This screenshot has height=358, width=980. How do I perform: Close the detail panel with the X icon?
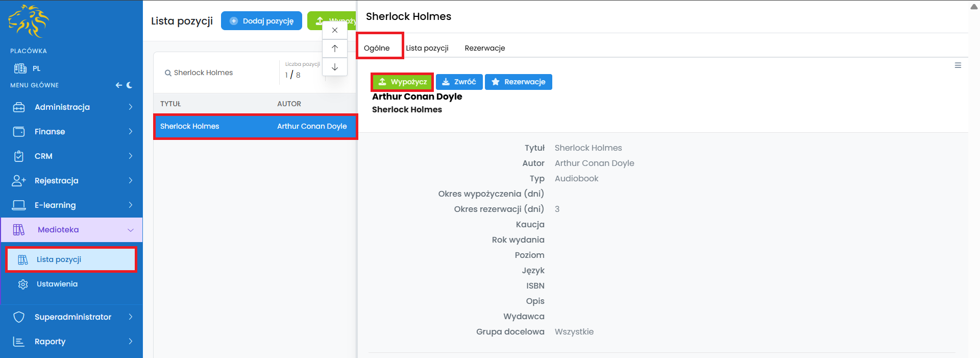click(335, 30)
